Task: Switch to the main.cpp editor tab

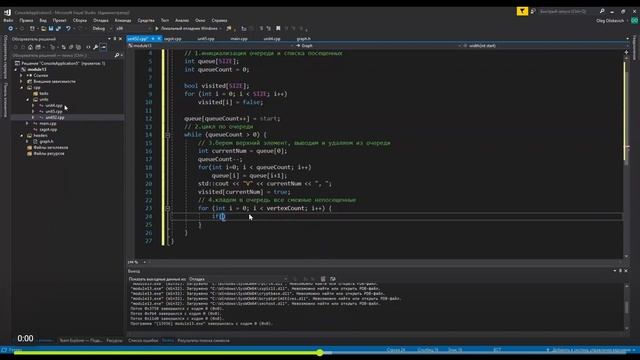Action: point(239,39)
